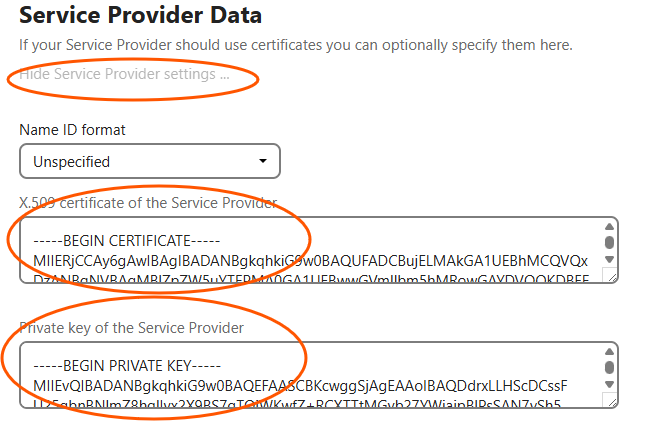The image size is (645, 422).
Task: Click the X.509 certificate of the Service Provider label
Action: (x=148, y=203)
